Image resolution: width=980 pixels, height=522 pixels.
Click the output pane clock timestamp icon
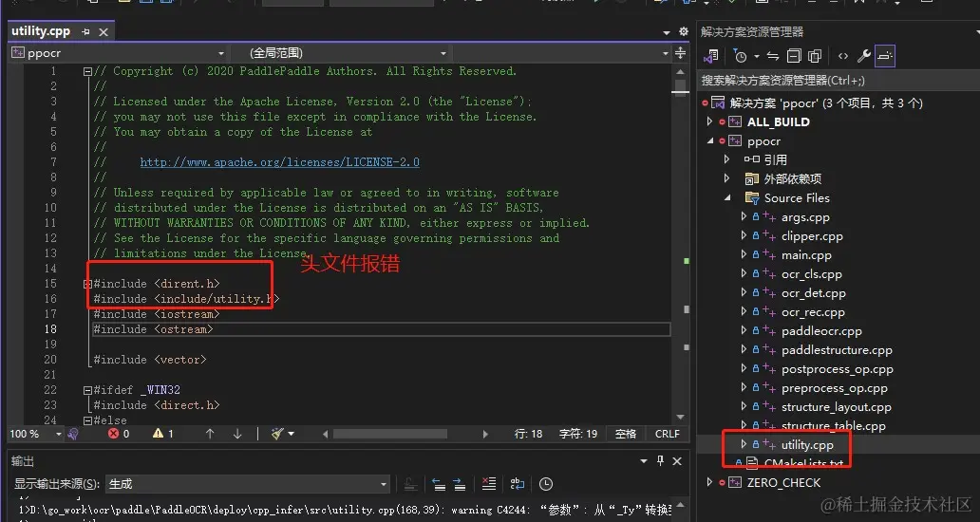click(546, 484)
